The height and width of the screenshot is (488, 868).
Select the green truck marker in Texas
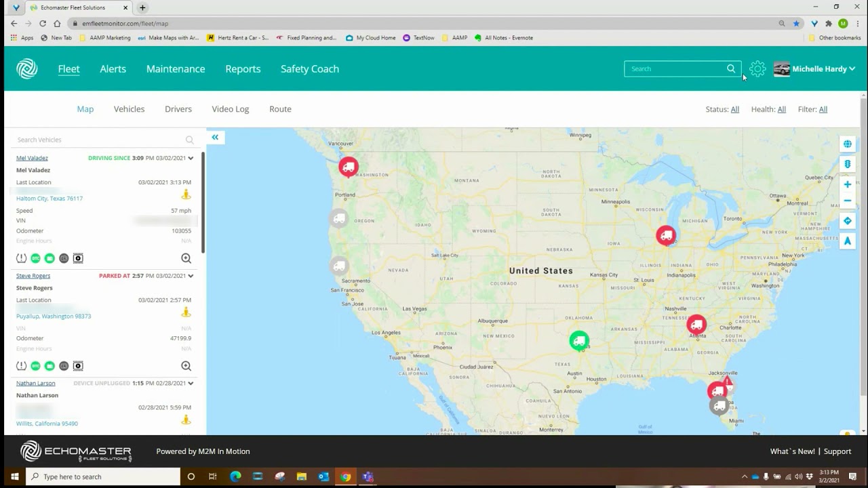coord(579,340)
